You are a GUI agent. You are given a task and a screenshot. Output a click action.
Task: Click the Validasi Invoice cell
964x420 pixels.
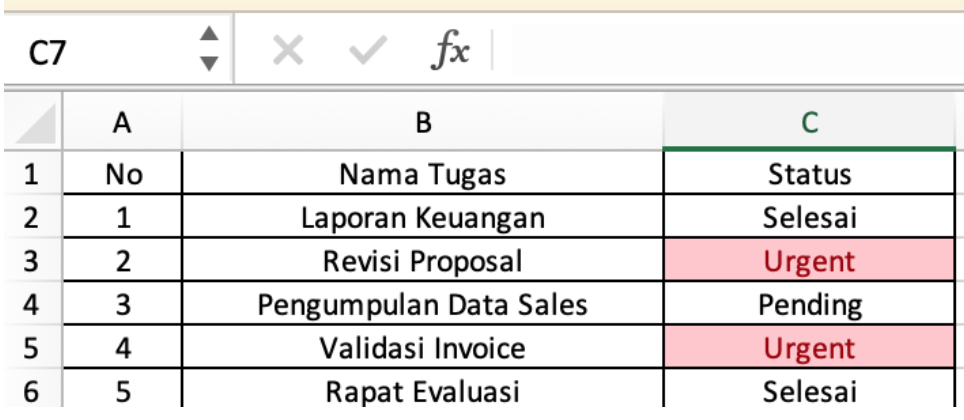(x=423, y=349)
